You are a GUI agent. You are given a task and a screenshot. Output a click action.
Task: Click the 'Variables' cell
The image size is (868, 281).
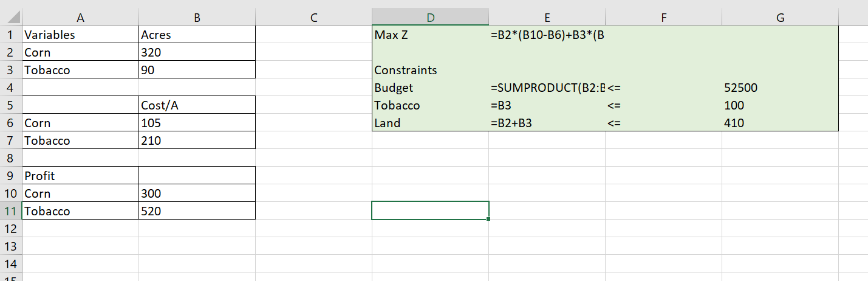pos(80,35)
